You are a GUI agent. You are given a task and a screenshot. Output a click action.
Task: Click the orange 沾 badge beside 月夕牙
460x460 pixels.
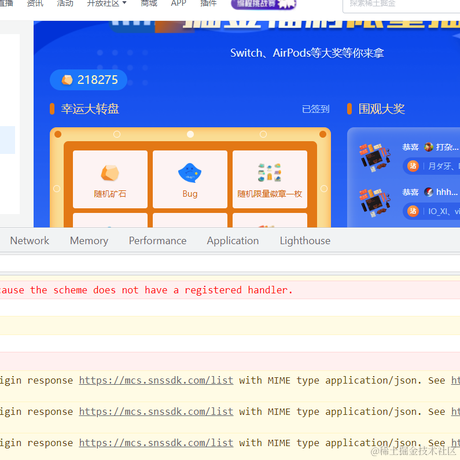tap(413, 166)
